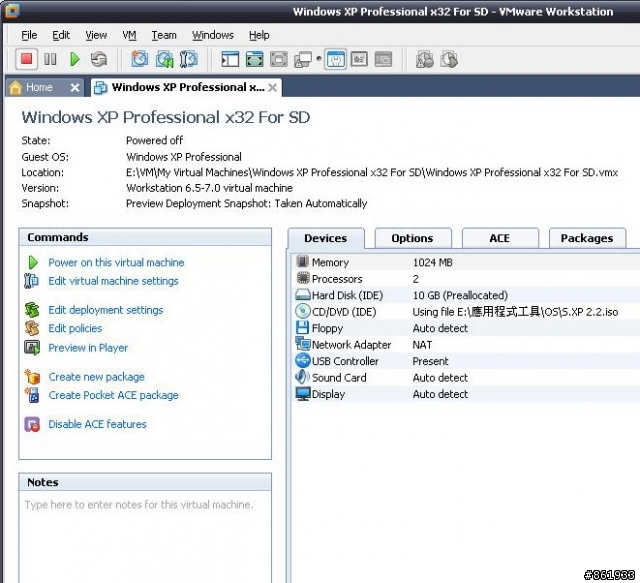The height and width of the screenshot is (583, 640).
Task: Switch to the Packages tab
Action: (x=587, y=238)
